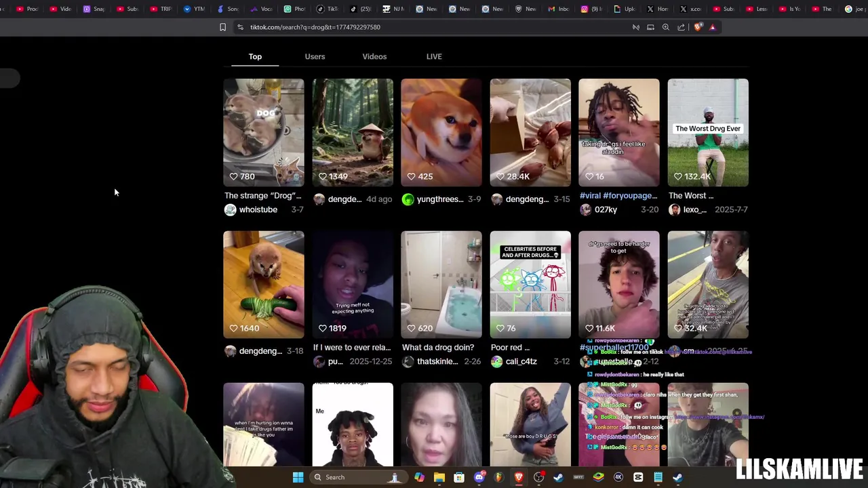Open Brave Rewards triangle icon
Screen dimensions: 868x488
click(x=713, y=27)
